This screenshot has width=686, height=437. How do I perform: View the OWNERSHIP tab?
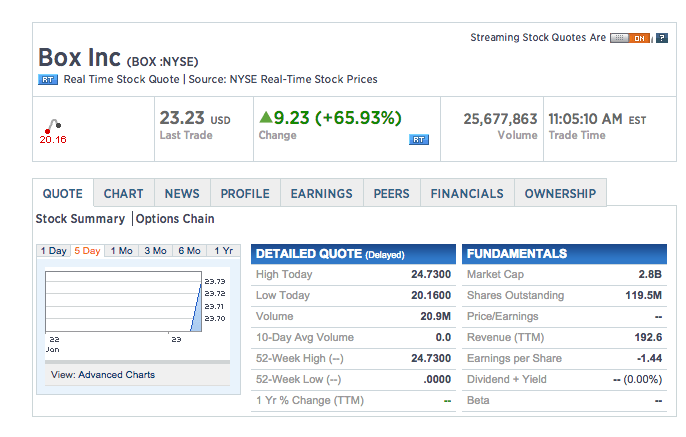coord(560,193)
